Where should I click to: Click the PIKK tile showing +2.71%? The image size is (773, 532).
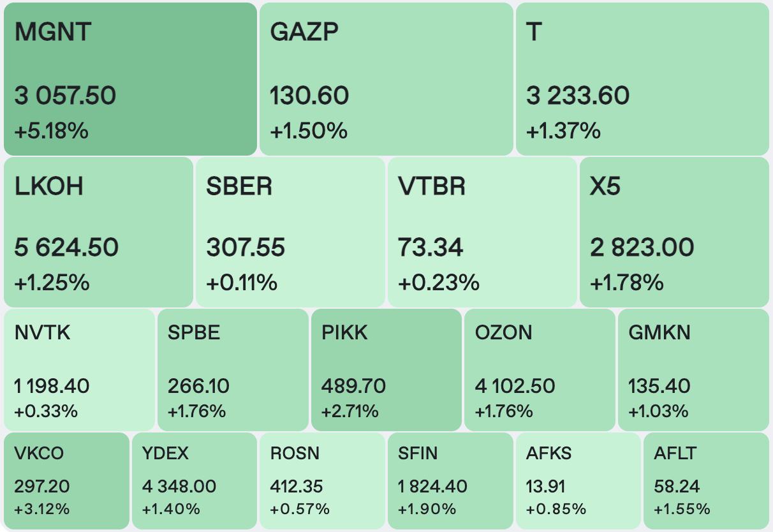[386, 370]
